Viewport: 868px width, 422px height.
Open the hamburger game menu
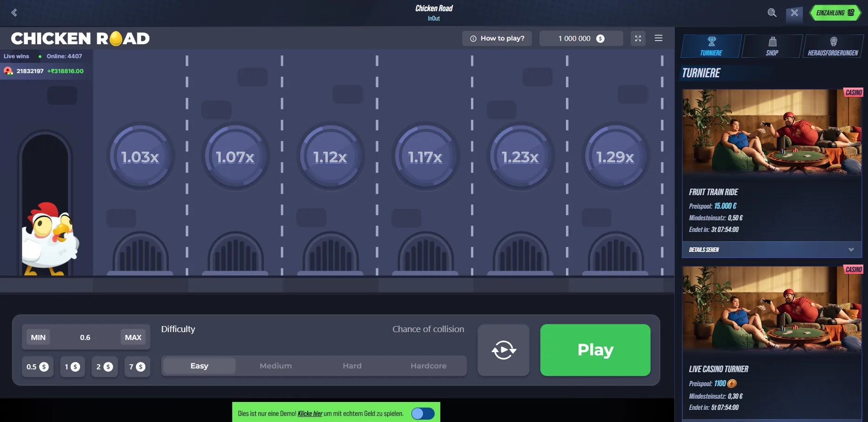pos(658,38)
